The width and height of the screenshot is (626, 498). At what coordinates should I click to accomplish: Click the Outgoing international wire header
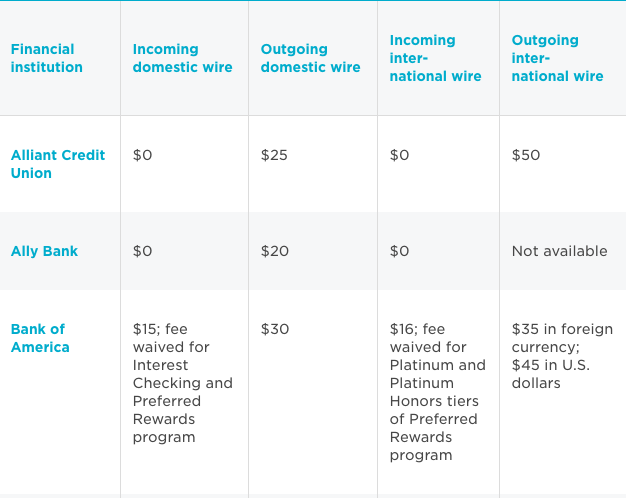tap(557, 58)
